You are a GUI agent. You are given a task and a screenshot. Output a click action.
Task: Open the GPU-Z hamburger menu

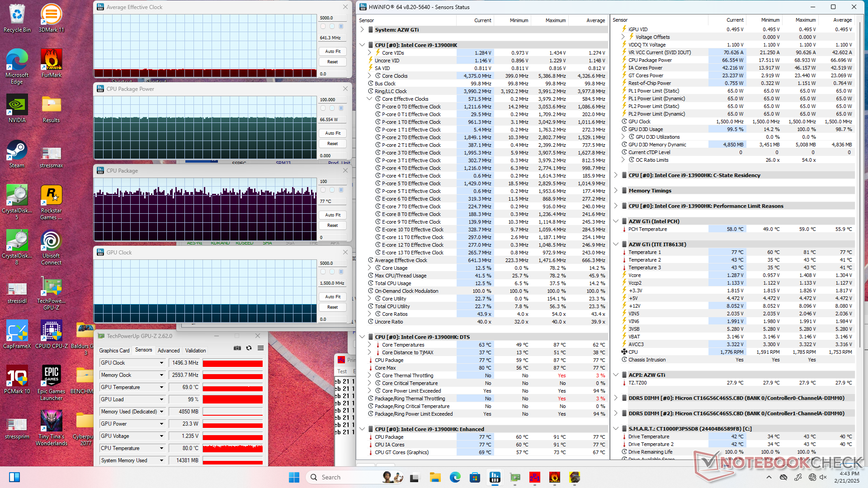point(260,348)
